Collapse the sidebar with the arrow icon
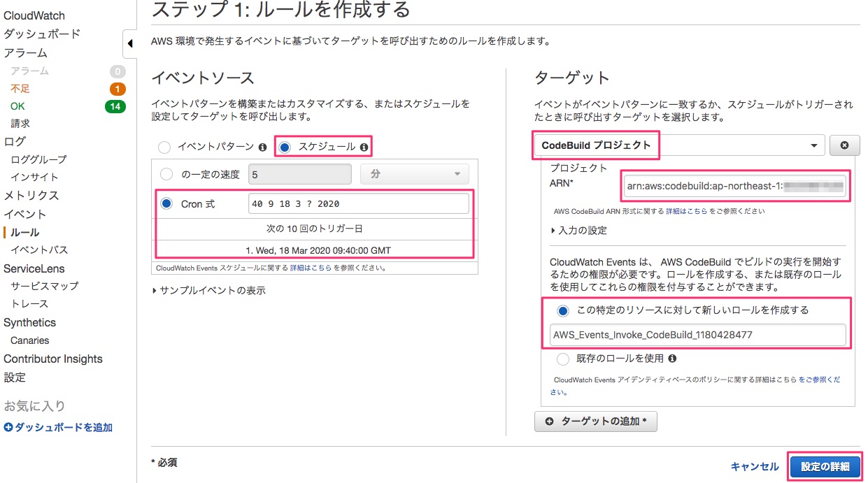This screenshot has width=868, height=483. pos(130,43)
